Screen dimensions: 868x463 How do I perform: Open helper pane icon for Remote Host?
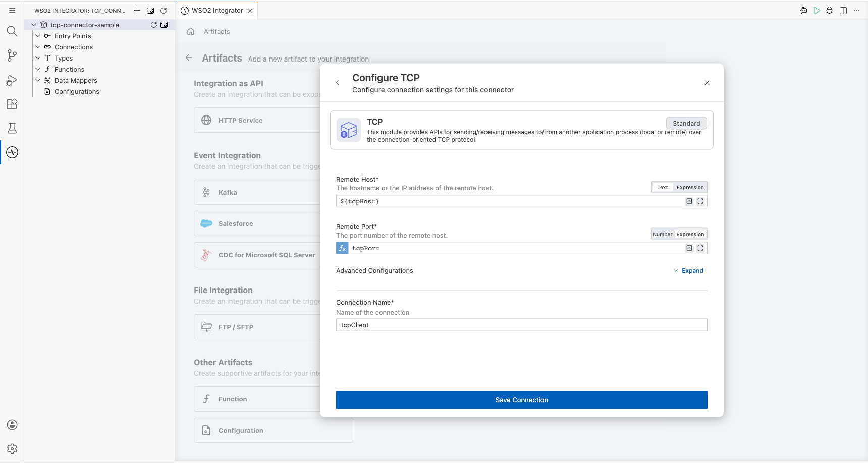tap(689, 201)
